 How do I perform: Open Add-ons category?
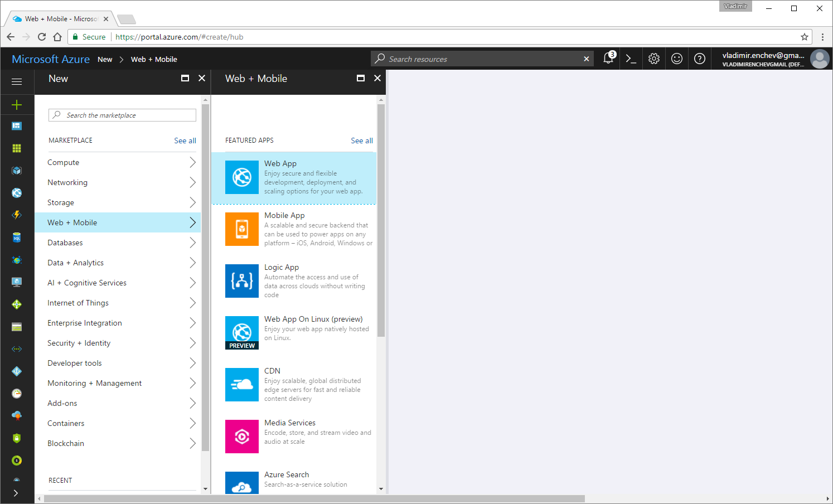118,403
